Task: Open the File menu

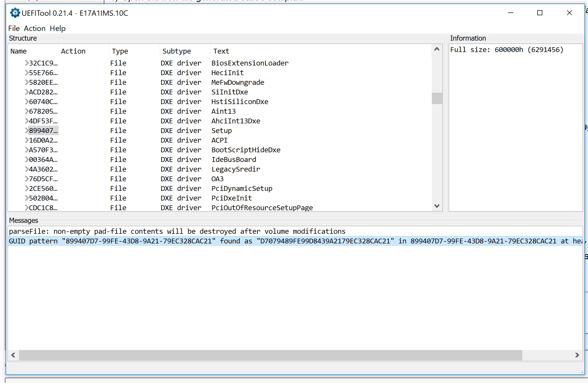Action: 14,28
